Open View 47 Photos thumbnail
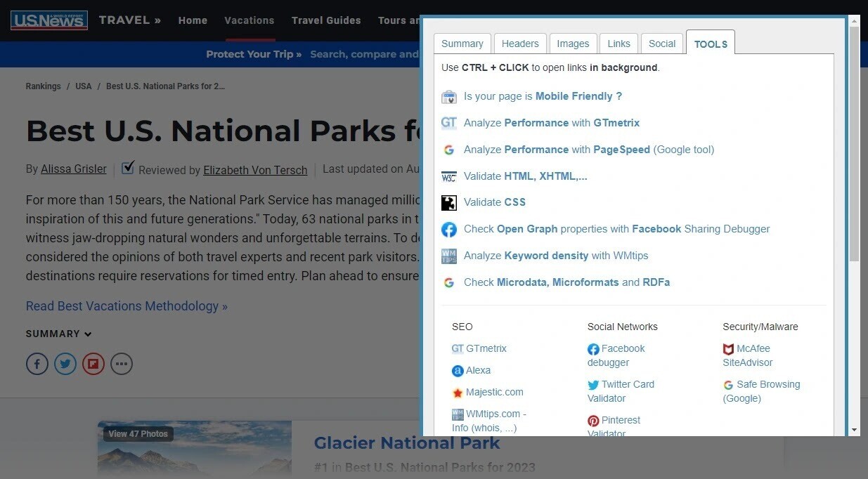This screenshot has height=479, width=868. 138,434
